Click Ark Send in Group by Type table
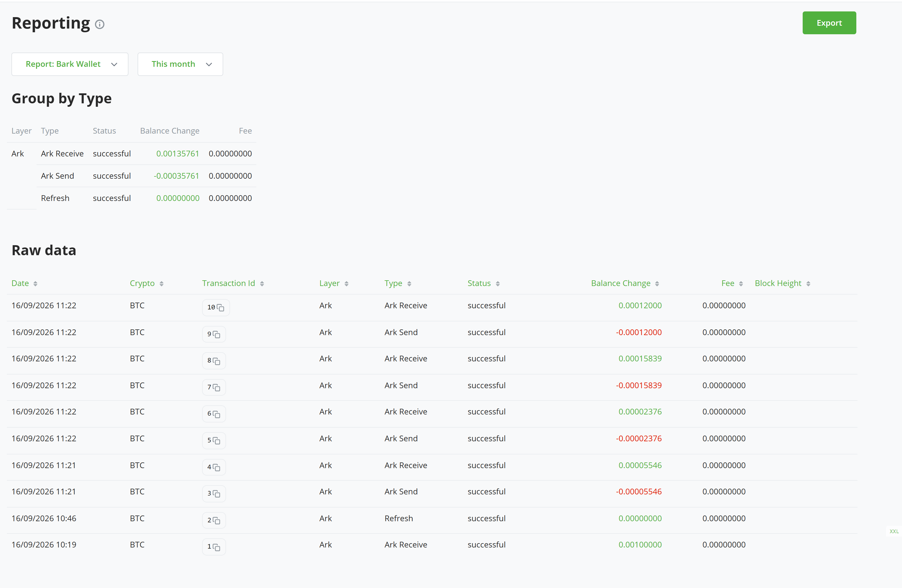 58,176
